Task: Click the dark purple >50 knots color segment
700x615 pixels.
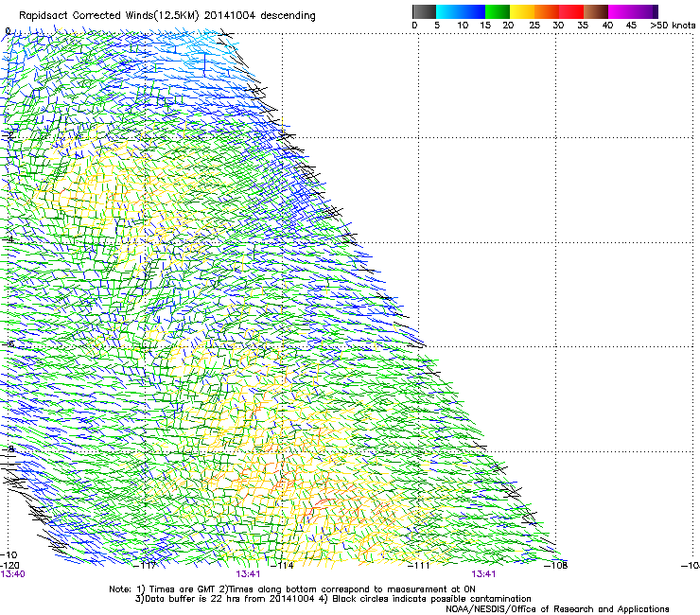Action: click(656, 11)
